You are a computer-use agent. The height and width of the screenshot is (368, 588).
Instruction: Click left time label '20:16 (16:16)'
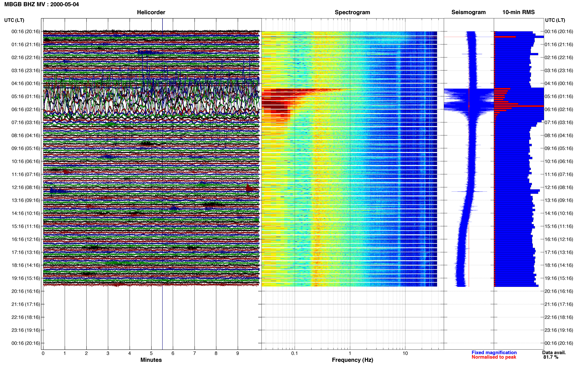[x=26, y=291]
